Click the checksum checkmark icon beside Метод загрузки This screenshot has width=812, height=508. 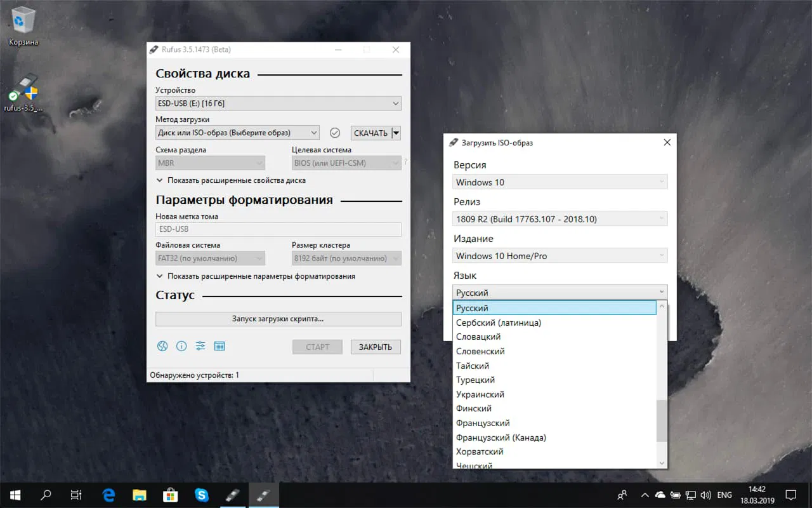click(335, 133)
